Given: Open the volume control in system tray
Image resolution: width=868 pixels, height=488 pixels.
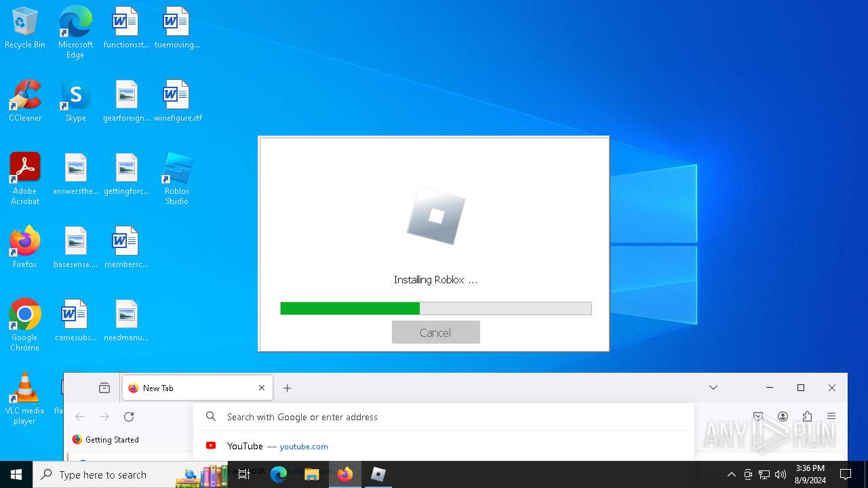Looking at the screenshot, I should 781,474.
